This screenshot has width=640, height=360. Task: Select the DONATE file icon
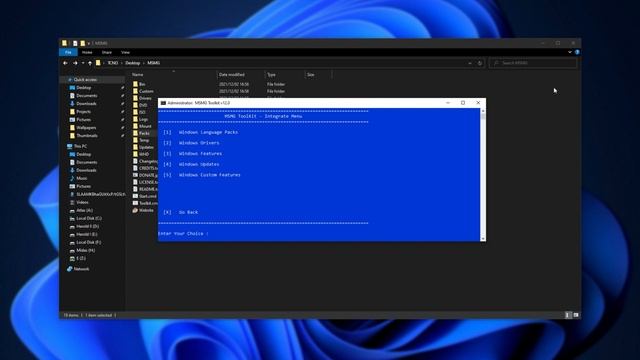135,175
